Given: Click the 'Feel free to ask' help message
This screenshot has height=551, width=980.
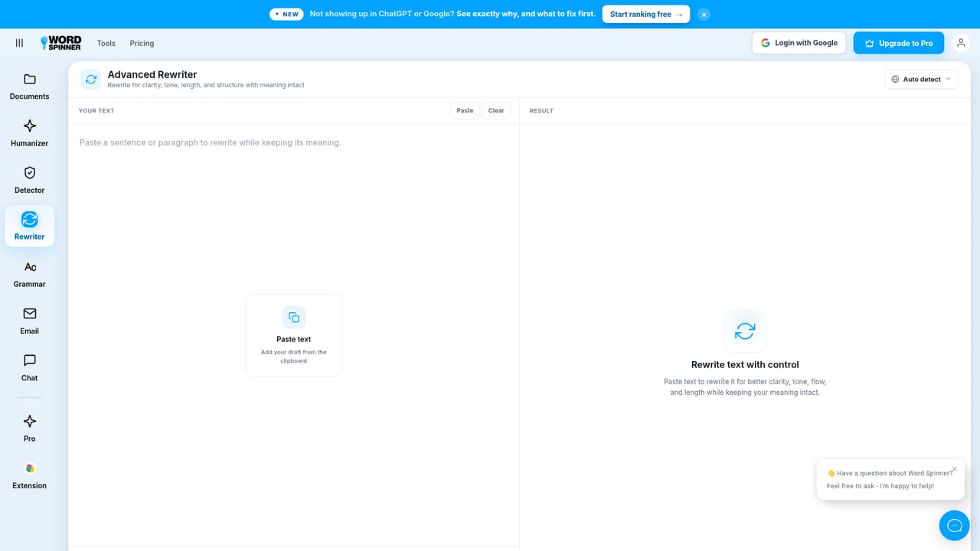Looking at the screenshot, I should click(x=880, y=486).
